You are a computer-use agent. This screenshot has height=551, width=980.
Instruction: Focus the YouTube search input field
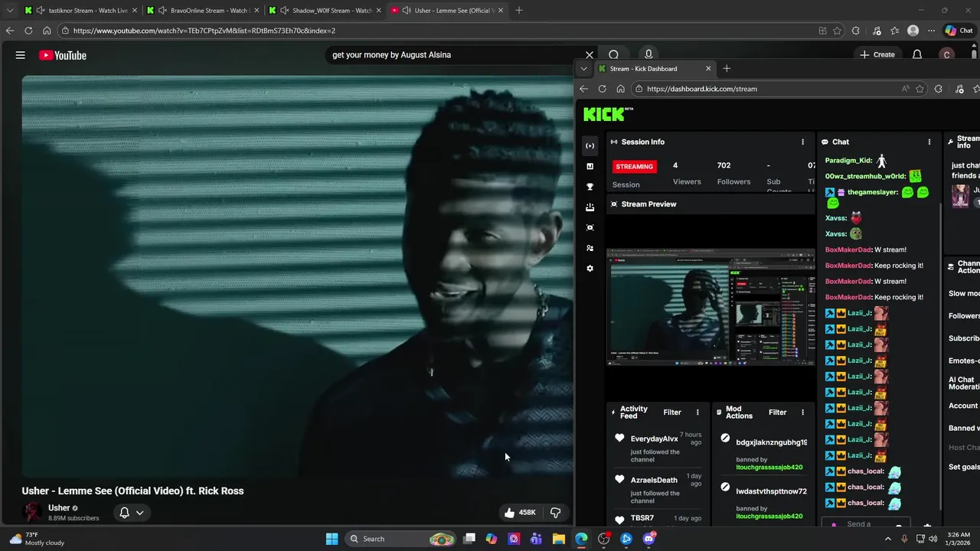point(452,55)
